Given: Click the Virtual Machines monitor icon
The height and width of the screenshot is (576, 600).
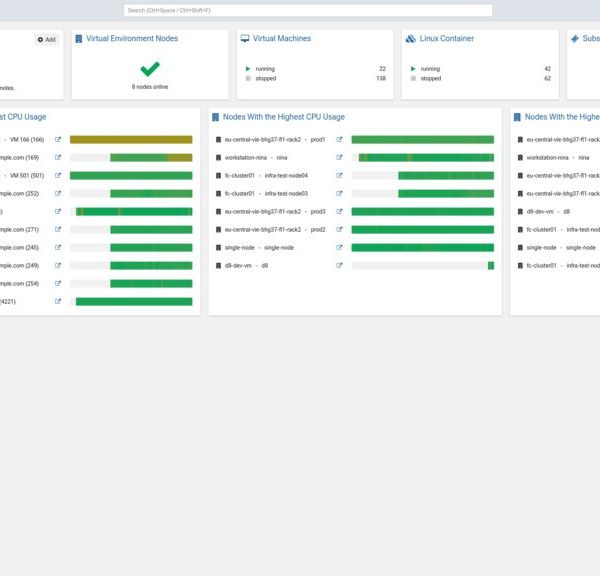Looking at the screenshot, I should pyautogui.click(x=245, y=38).
